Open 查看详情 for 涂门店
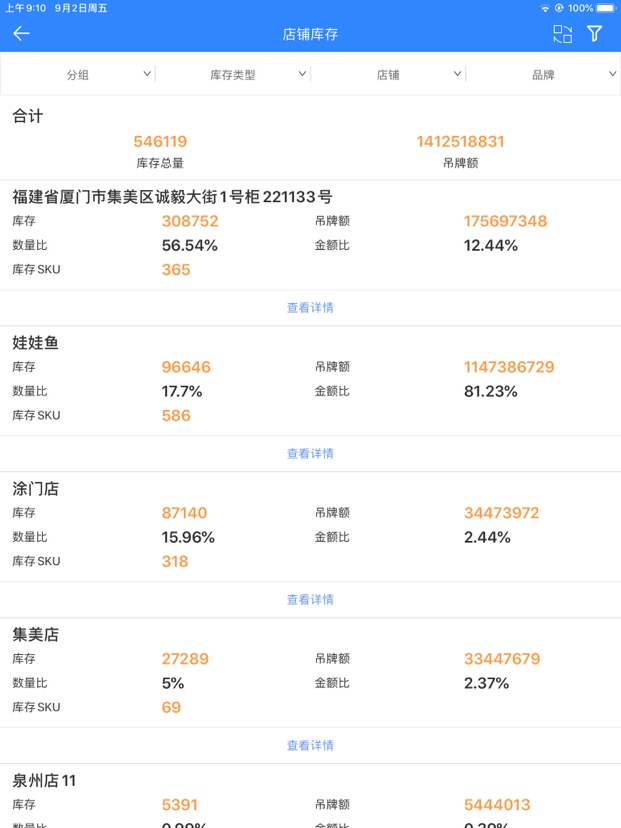The image size is (621, 828). [310, 600]
